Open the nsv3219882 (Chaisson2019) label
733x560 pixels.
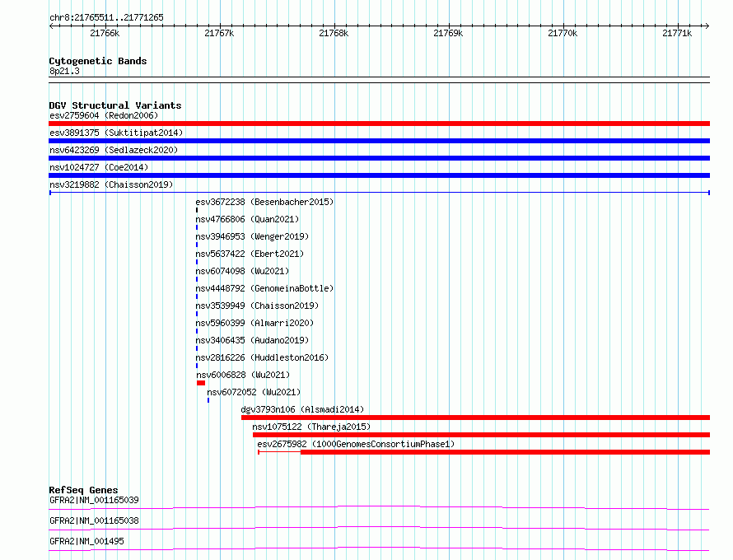[111, 184]
